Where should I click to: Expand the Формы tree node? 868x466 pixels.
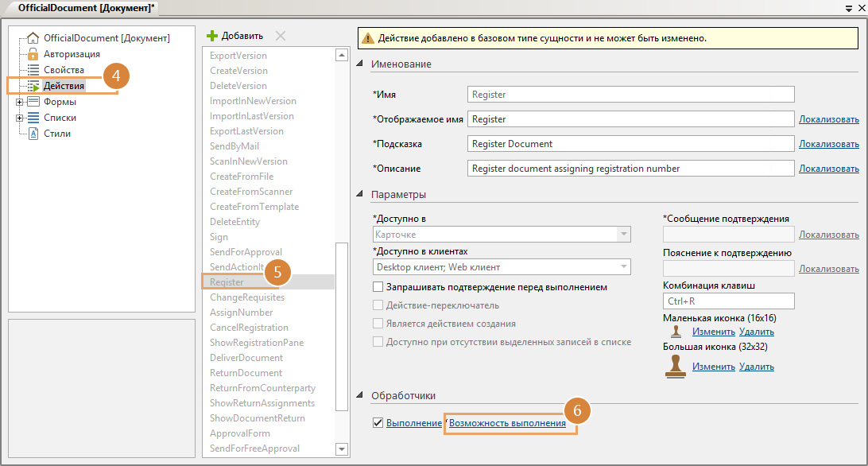click(x=19, y=102)
